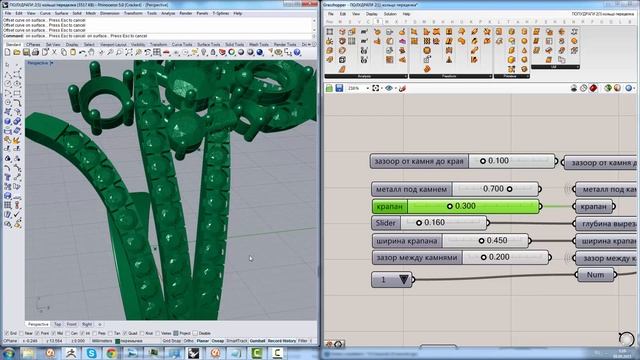Open the value list dropdown arrow showing 1
This screenshot has width=640, height=360.
pyautogui.click(x=404, y=280)
